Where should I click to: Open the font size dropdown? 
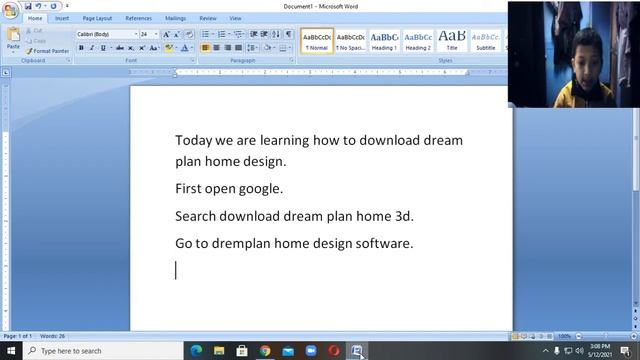[x=156, y=34]
